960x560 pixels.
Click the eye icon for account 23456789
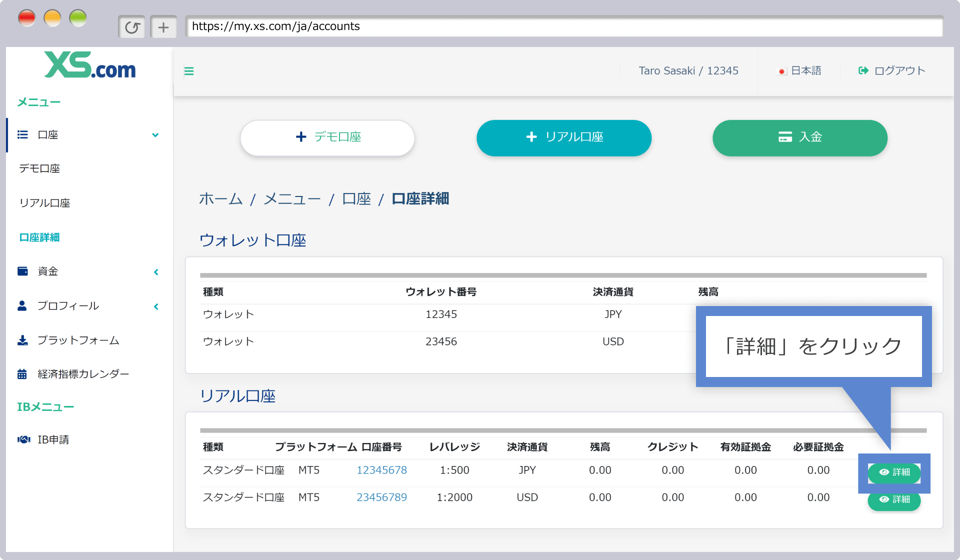click(884, 499)
